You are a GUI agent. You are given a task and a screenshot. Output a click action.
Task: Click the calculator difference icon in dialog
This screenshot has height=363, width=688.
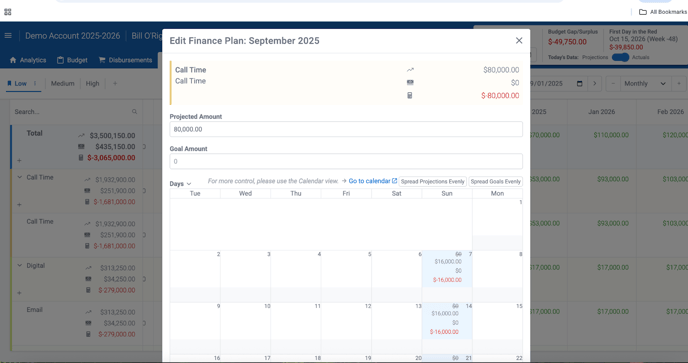410,95
